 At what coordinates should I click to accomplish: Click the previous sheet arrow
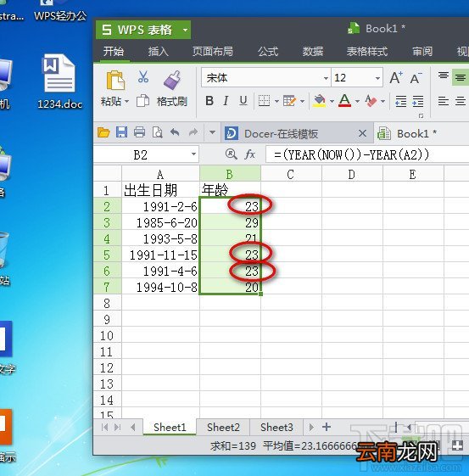tap(133, 427)
